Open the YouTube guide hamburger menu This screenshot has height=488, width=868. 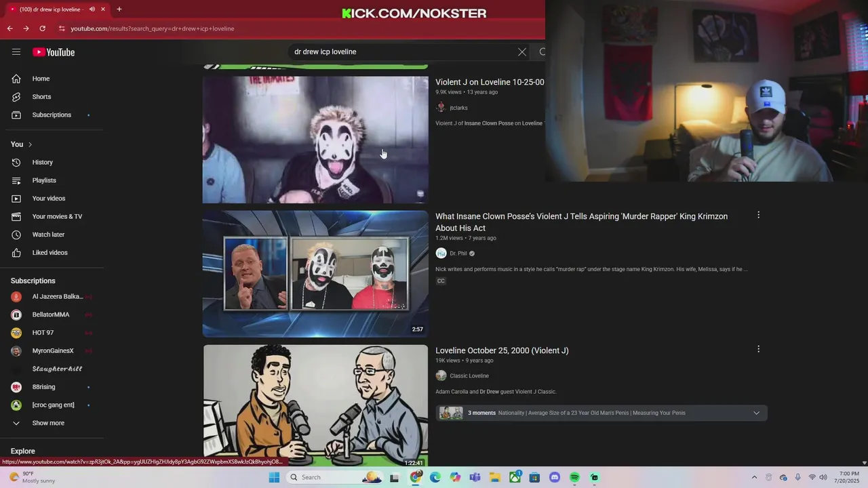tap(16, 52)
